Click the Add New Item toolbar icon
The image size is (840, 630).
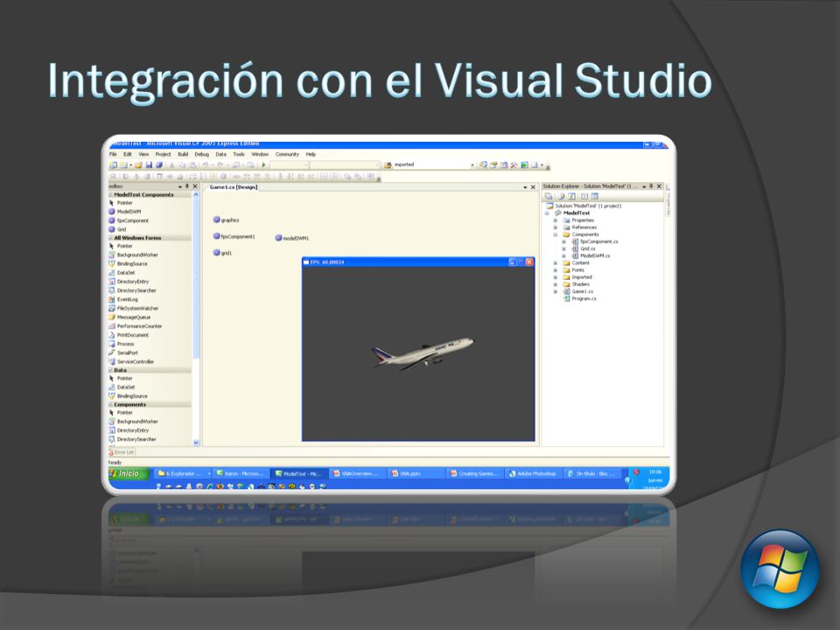coord(123,165)
